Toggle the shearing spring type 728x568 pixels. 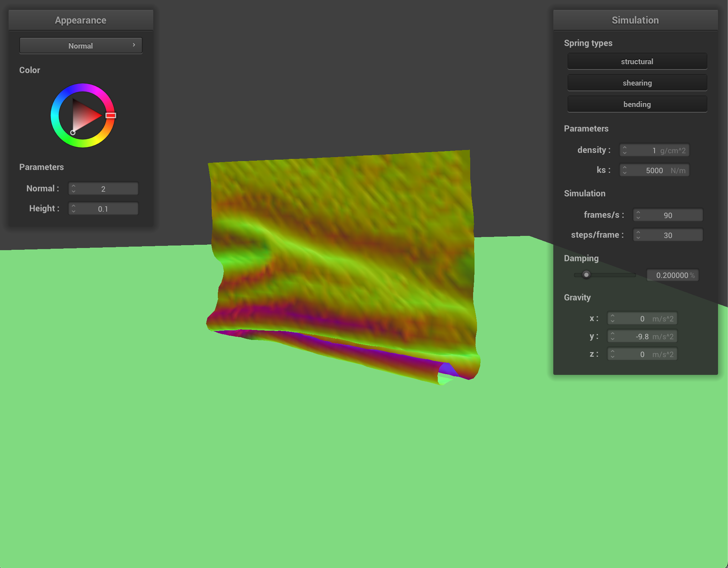[x=637, y=83]
